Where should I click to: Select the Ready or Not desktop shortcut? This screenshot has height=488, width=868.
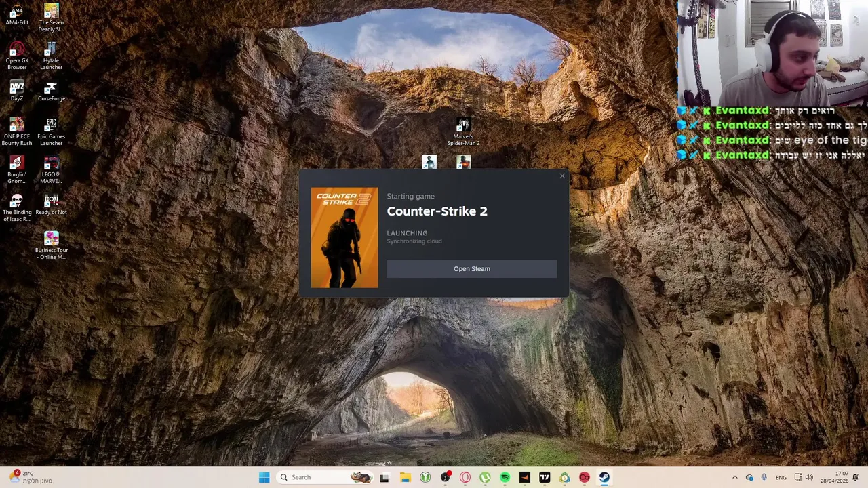tap(51, 204)
